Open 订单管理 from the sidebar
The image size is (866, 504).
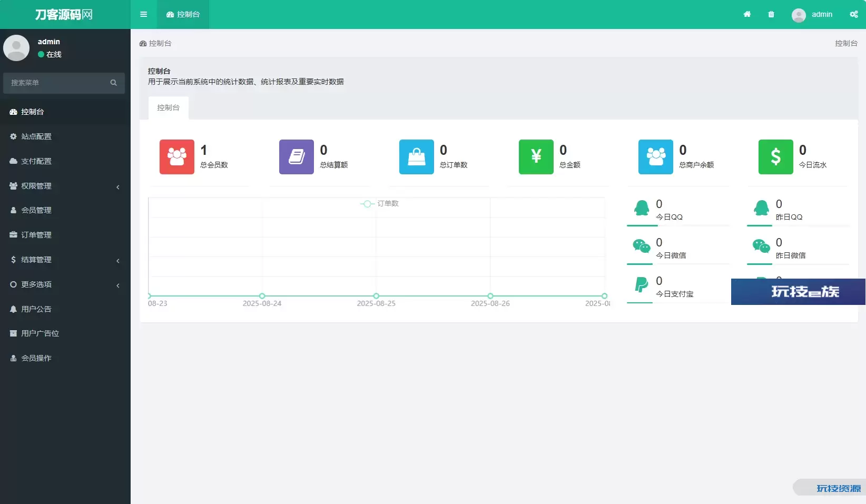pyautogui.click(x=36, y=235)
